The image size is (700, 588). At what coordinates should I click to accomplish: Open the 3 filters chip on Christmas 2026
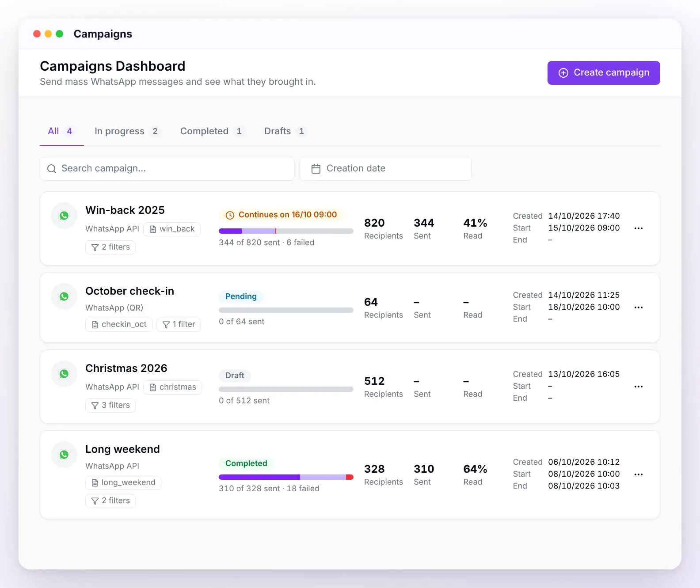tap(110, 405)
